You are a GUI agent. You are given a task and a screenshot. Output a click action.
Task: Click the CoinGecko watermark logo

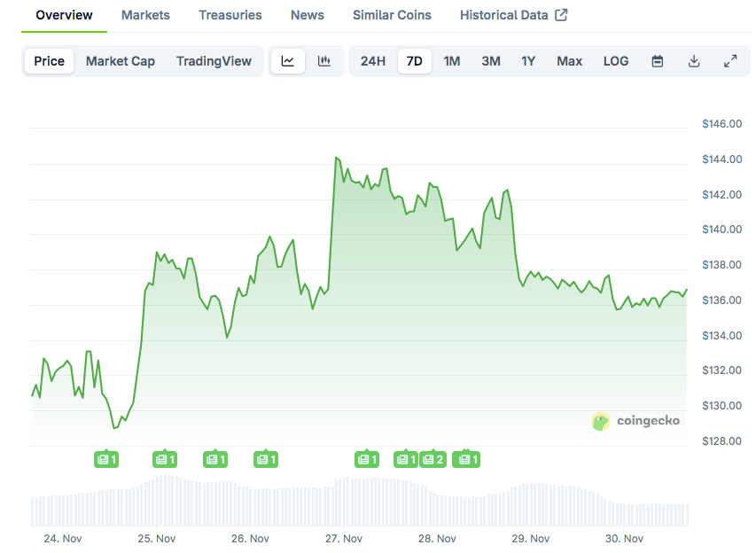pos(635,421)
